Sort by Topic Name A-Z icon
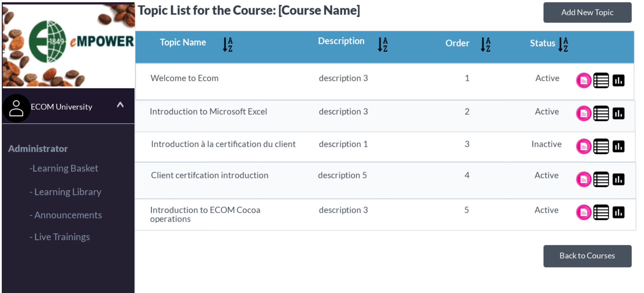Screen dimensions: 644x293 pyautogui.click(x=228, y=45)
